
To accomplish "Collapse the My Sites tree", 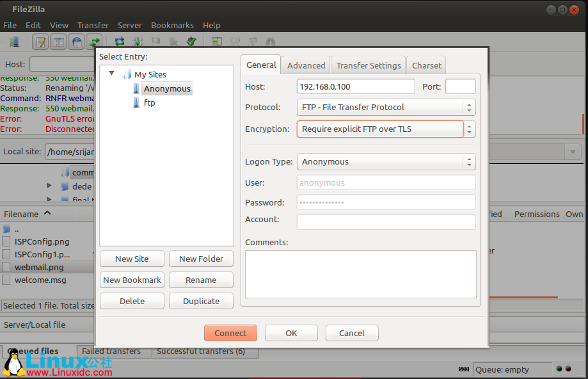I will 112,73.
